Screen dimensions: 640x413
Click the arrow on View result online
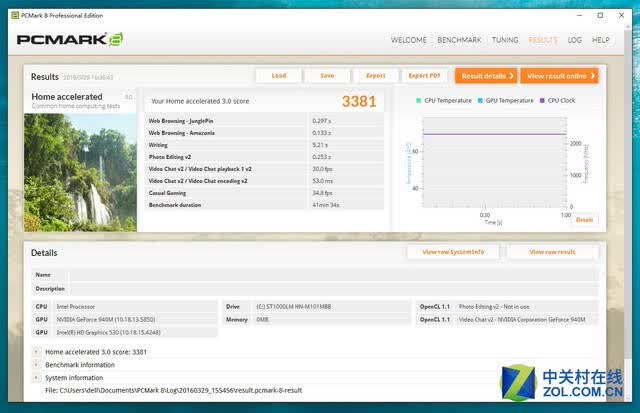click(593, 76)
